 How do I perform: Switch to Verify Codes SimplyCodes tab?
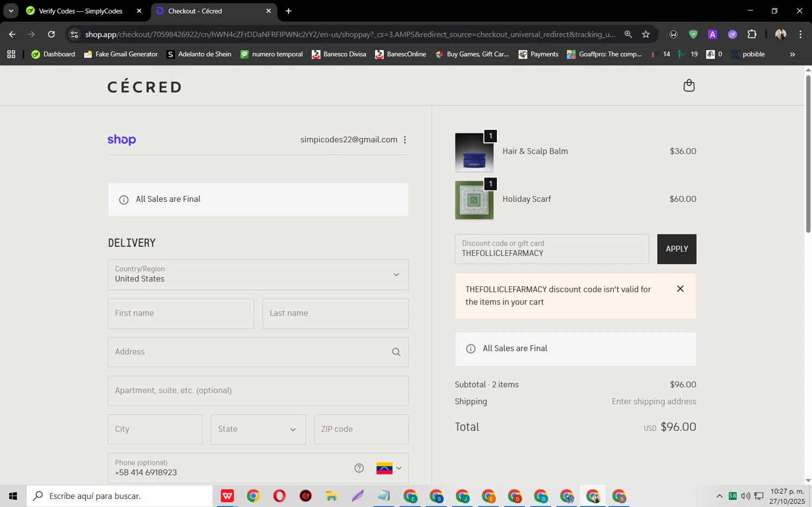point(80,11)
